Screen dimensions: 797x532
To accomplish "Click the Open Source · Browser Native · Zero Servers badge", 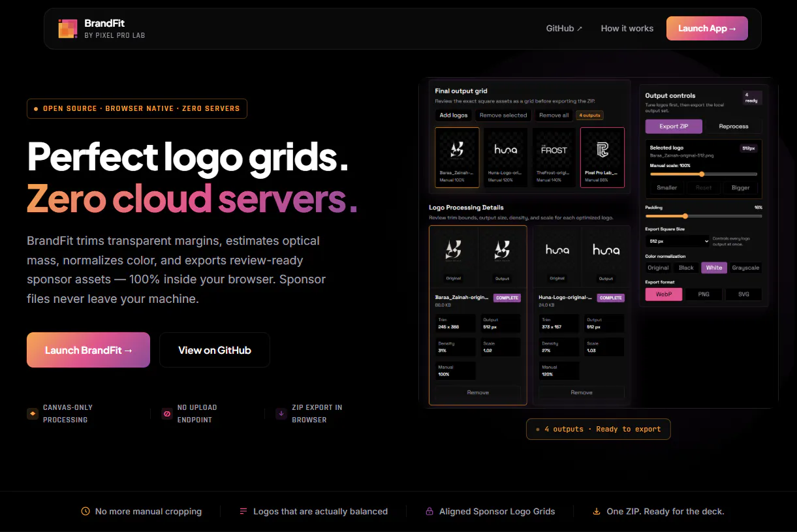I will [x=137, y=108].
